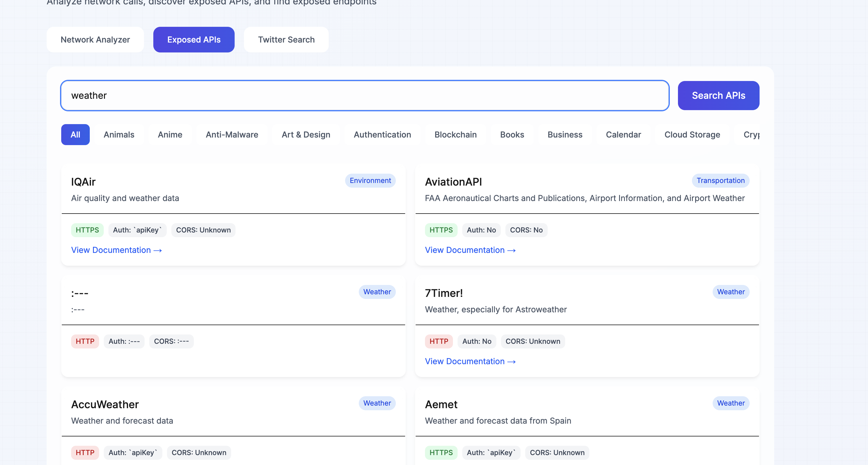The height and width of the screenshot is (465, 868).
Task: Select the Calendar category filter
Action: [623, 135]
